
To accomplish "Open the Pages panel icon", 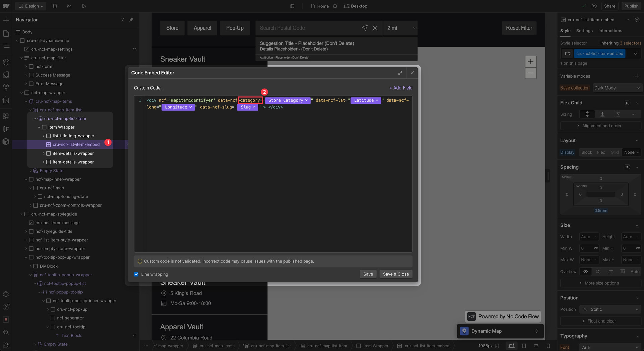I will click(6, 33).
